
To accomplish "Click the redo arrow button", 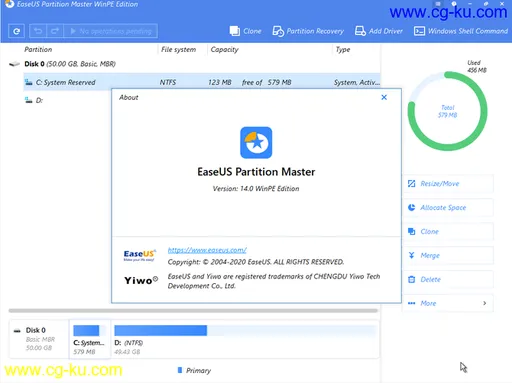I will (55, 31).
